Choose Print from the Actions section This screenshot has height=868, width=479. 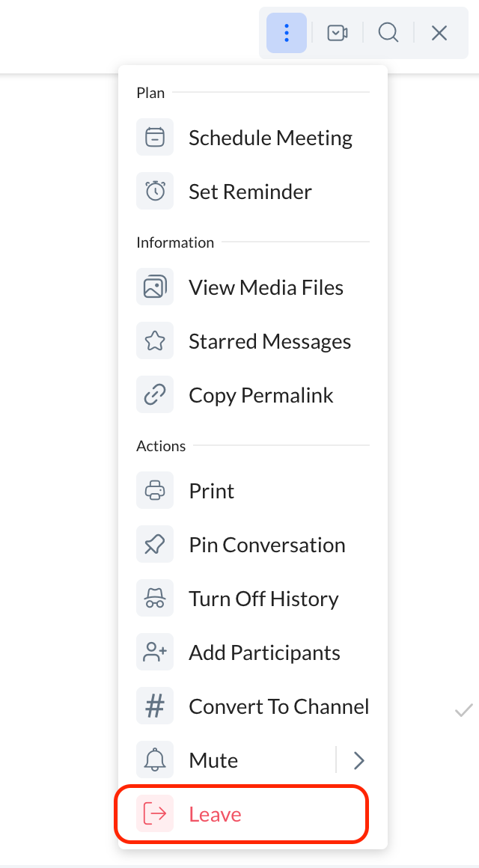coord(212,491)
